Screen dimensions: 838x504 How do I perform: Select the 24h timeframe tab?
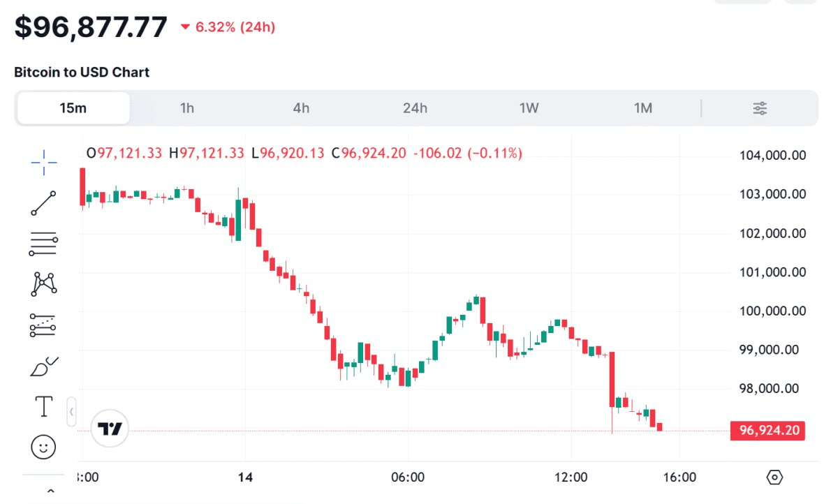[415, 108]
